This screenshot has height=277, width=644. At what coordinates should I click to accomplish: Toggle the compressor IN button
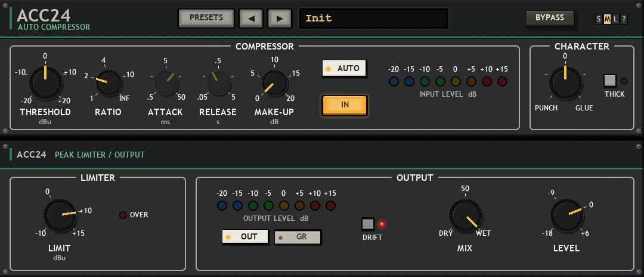click(x=345, y=105)
